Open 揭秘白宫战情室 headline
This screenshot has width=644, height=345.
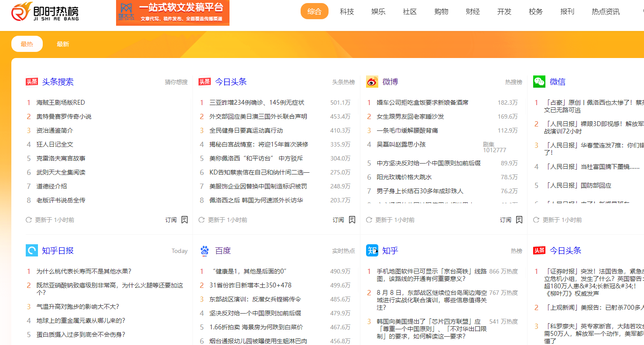[259, 144]
